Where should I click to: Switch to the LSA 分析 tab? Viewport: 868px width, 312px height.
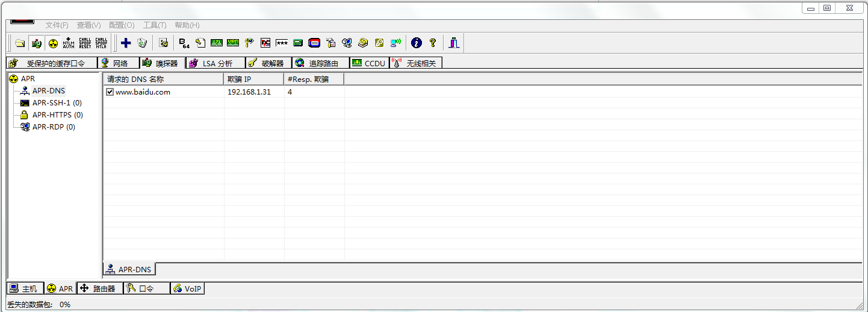[215, 63]
